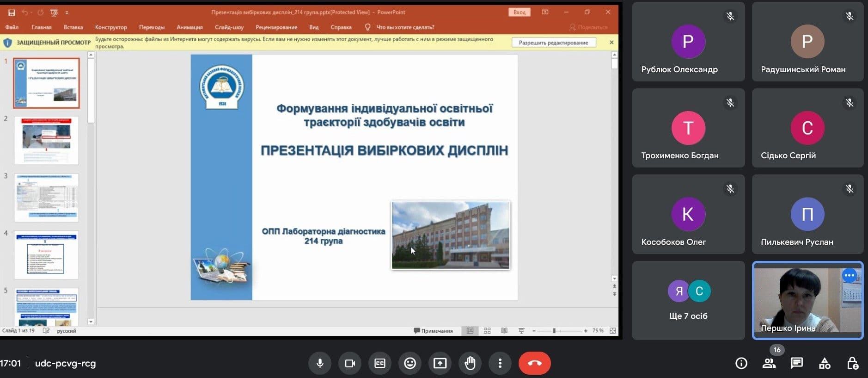Click the Вход sign-in button

(x=520, y=12)
